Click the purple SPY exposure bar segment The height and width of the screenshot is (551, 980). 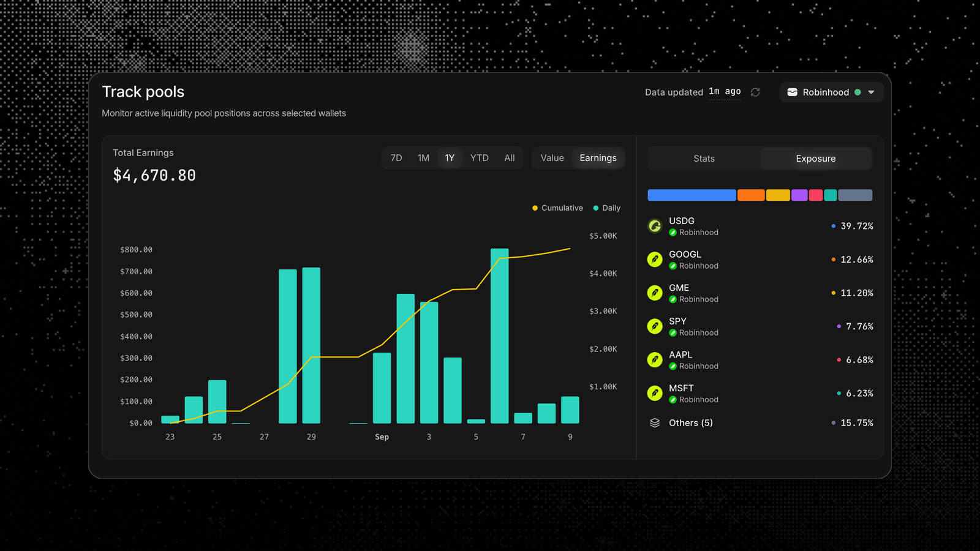click(799, 195)
